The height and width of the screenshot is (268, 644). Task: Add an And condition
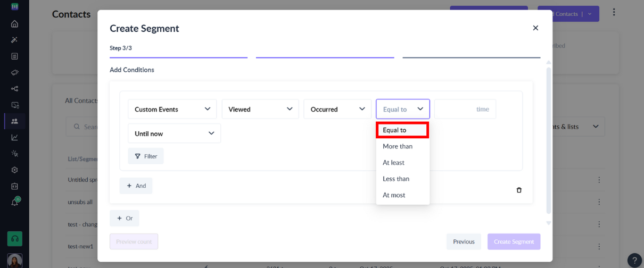click(x=136, y=186)
